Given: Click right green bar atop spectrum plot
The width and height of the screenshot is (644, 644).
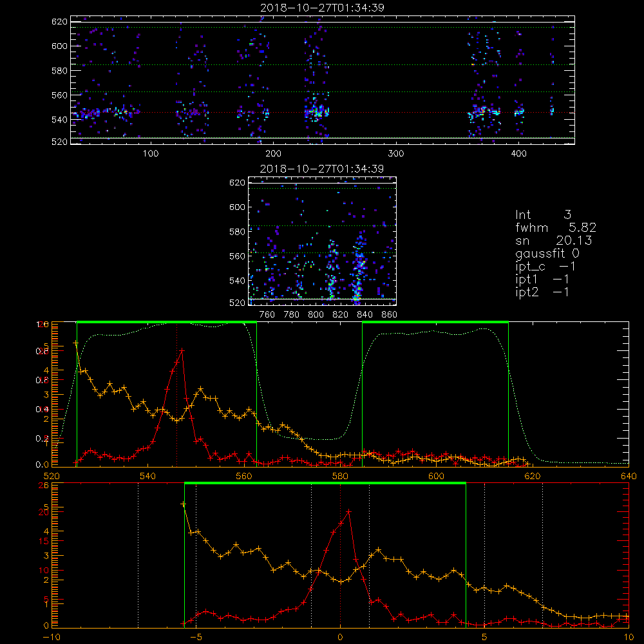Looking at the screenshot, I should coord(435,323).
